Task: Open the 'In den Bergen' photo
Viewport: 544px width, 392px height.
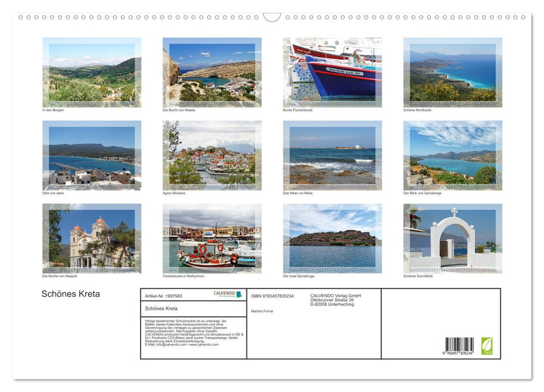Action: coord(92,72)
